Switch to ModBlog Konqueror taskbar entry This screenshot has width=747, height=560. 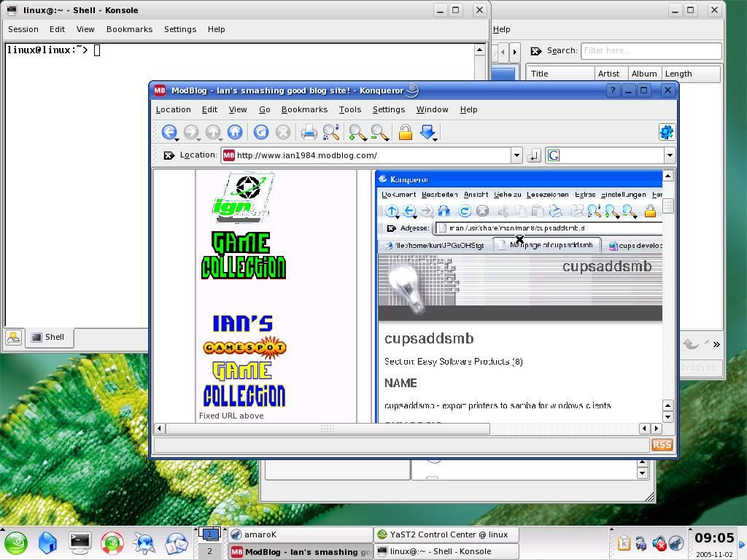pos(300,551)
